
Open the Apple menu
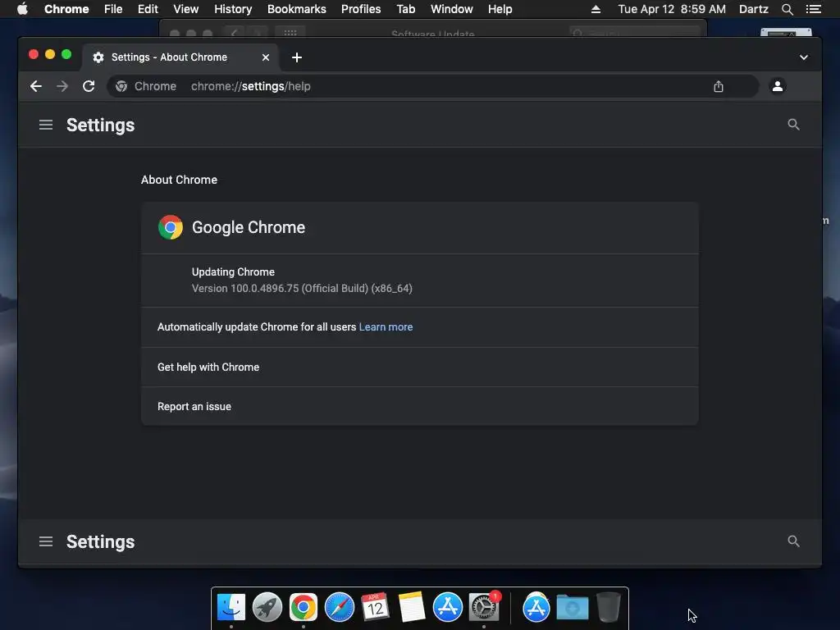22,9
